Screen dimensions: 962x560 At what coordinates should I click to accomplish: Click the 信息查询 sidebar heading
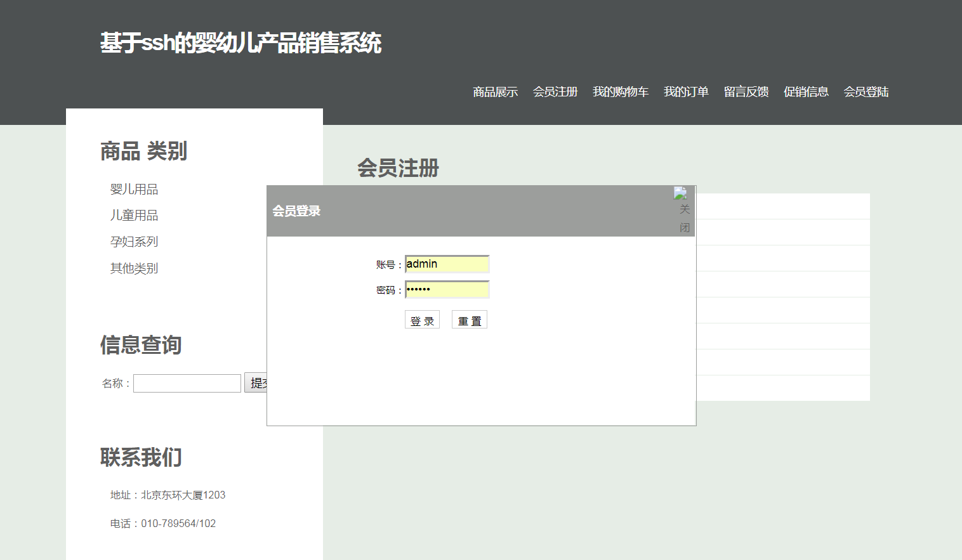pos(141,345)
